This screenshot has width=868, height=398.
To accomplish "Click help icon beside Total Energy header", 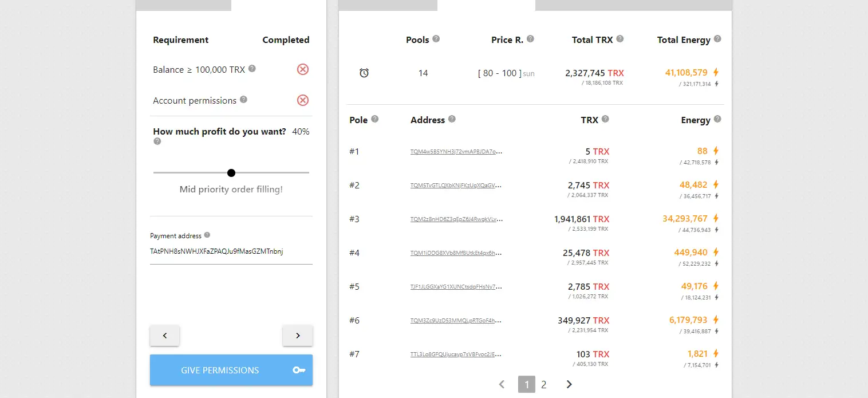I will (x=717, y=39).
